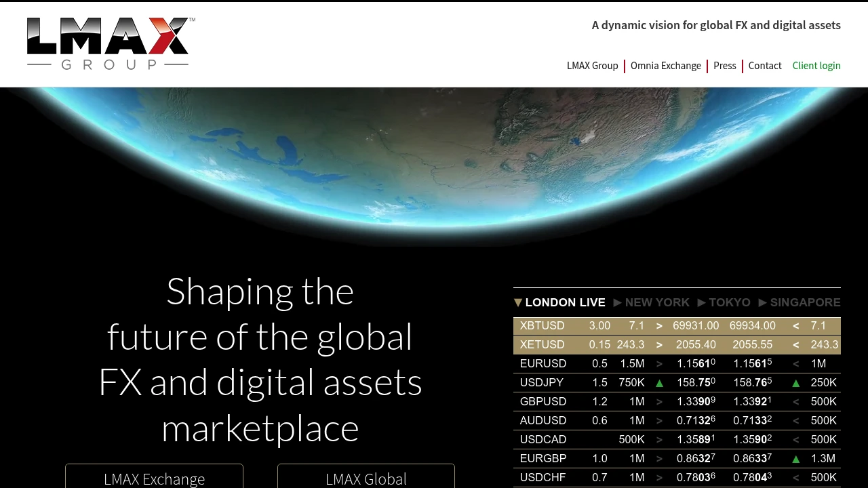Viewport: 868px width, 488px height.
Task: Click the EURGBP bid price 0.86327
Action: coord(696,459)
